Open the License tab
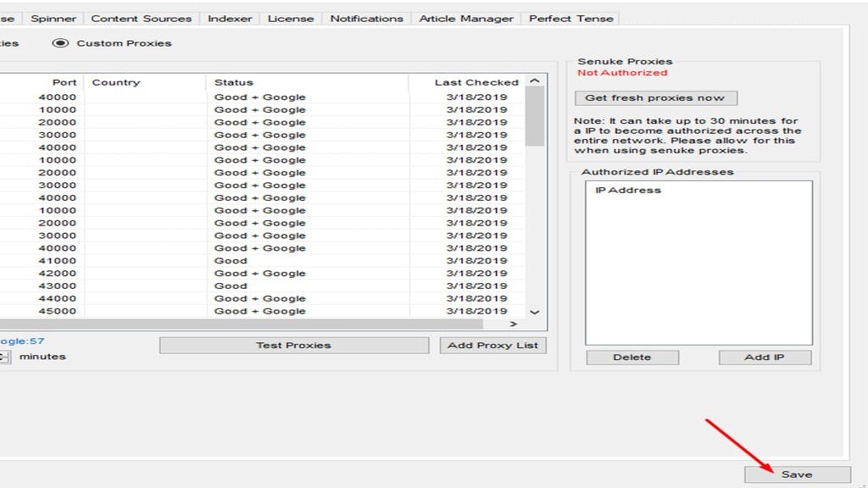 coord(291,19)
